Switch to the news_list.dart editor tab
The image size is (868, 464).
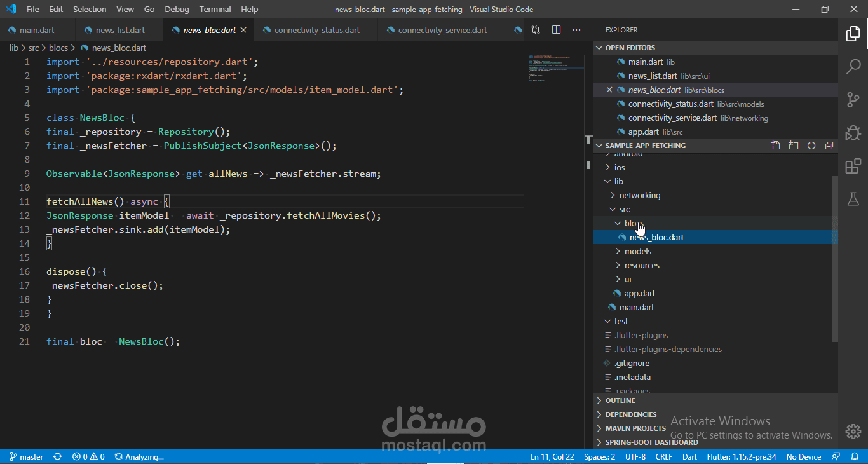coord(119,30)
